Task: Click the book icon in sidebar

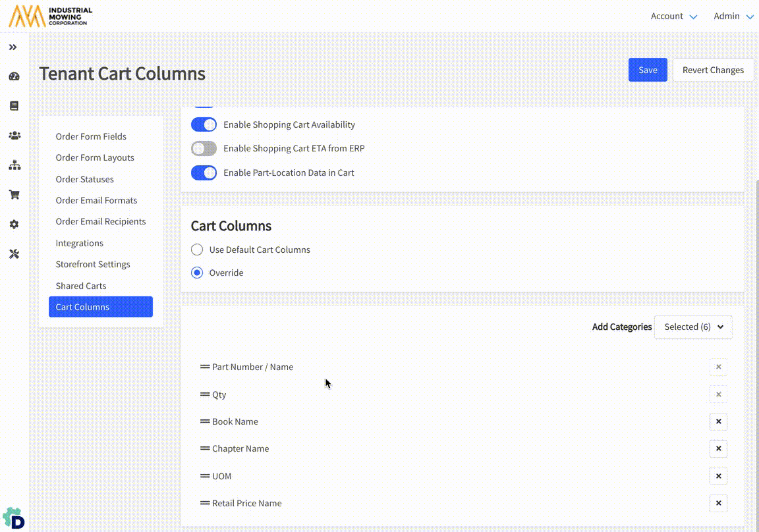Action: point(14,106)
